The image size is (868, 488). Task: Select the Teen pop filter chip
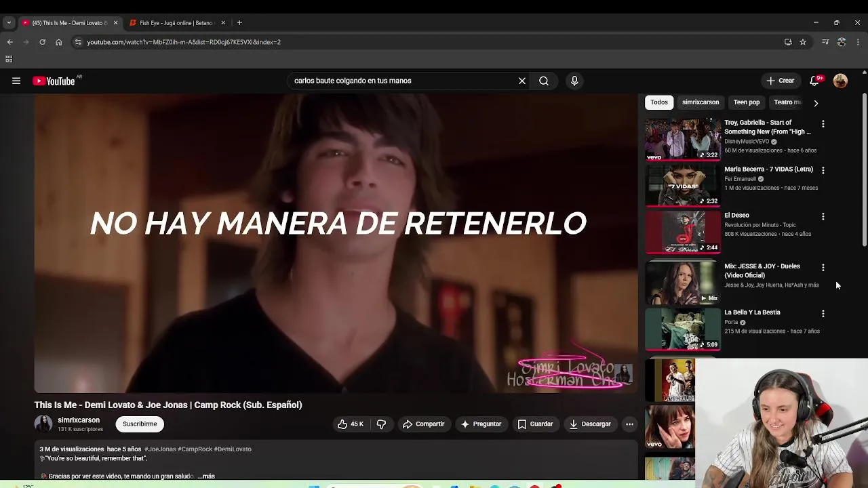tap(747, 102)
